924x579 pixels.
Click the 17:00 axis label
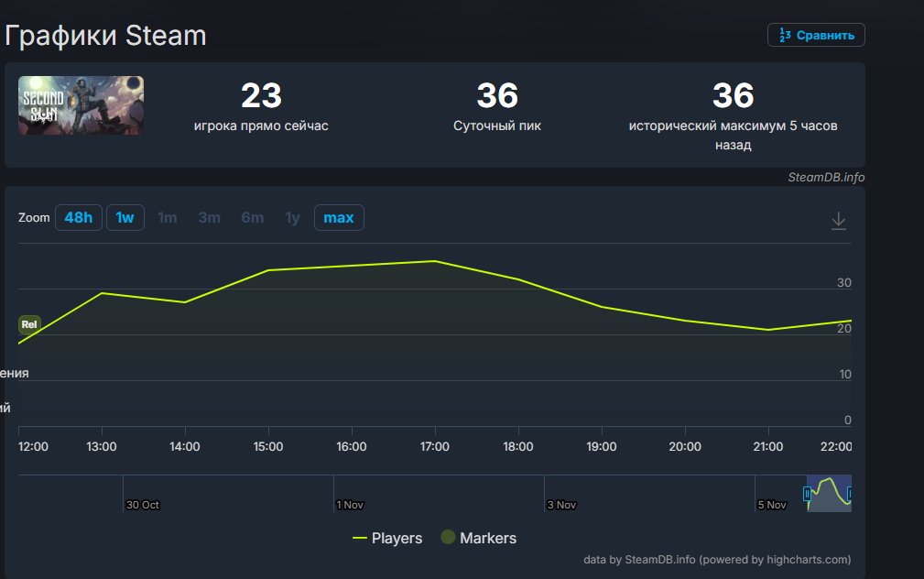click(435, 446)
